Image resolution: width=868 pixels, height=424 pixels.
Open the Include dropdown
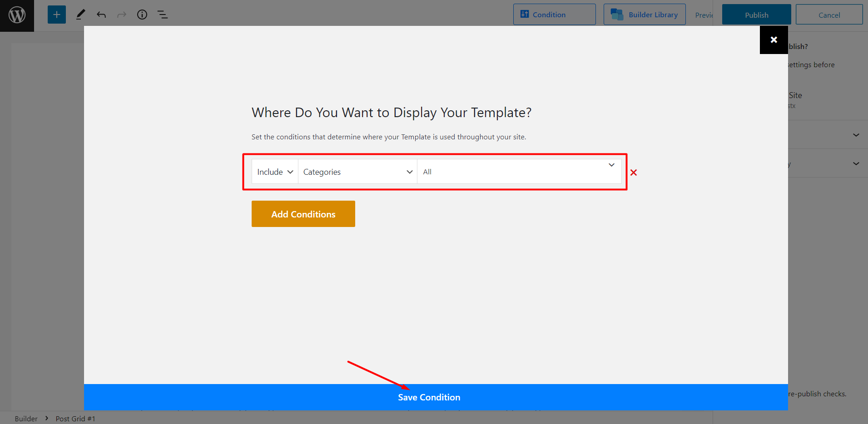(x=274, y=172)
